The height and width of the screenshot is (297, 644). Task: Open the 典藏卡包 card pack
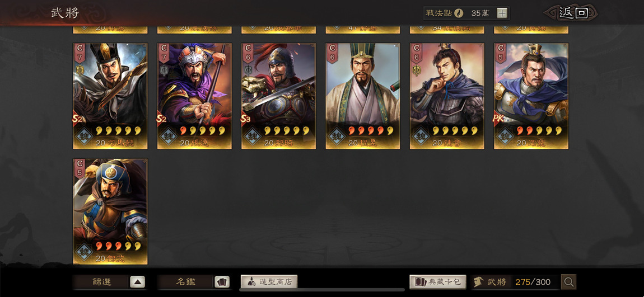click(438, 282)
